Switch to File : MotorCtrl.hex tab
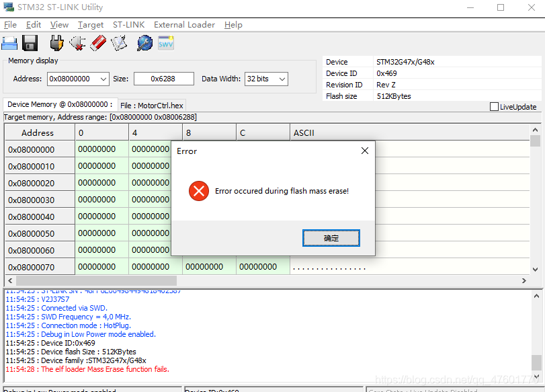The height and width of the screenshot is (392, 545). click(x=152, y=106)
